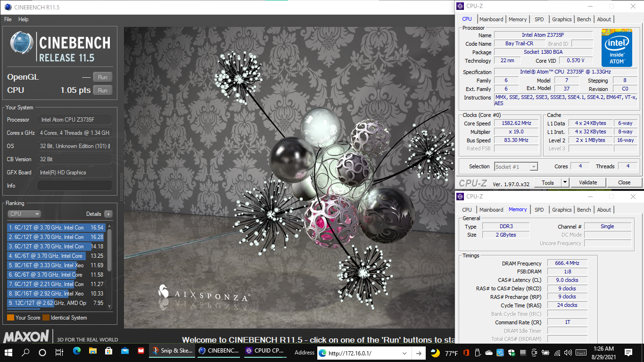This screenshot has width=644, height=362.
Task: Open About tab in top CPU-Z window
Action: 604,19
